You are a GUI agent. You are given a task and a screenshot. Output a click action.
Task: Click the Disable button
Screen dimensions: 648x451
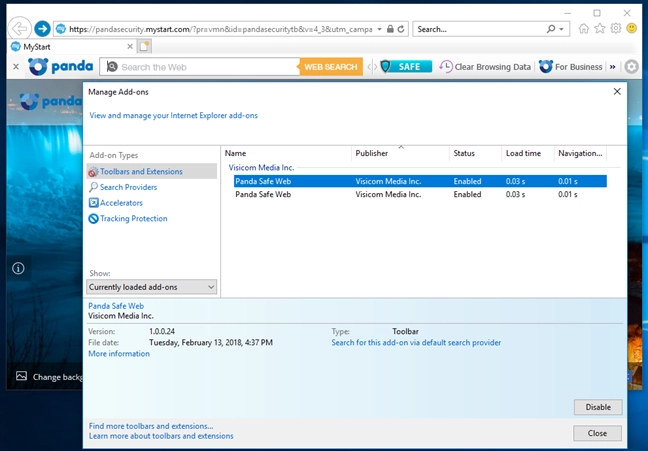pos(598,407)
